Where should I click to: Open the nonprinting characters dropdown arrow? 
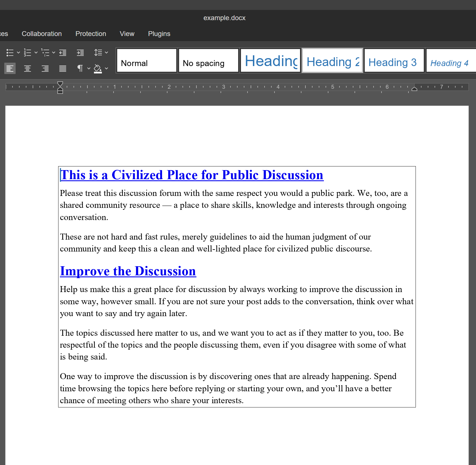[x=89, y=68]
